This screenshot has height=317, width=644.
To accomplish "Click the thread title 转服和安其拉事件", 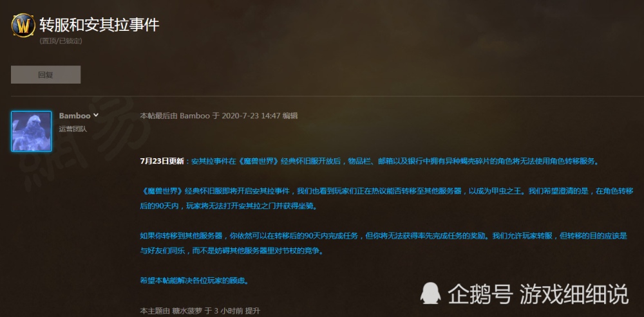I will [99, 25].
